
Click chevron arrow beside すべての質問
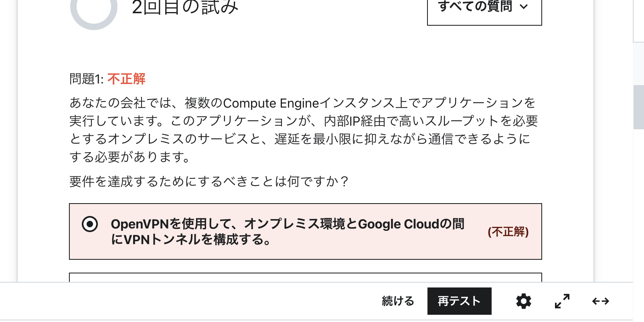(524, 7)
